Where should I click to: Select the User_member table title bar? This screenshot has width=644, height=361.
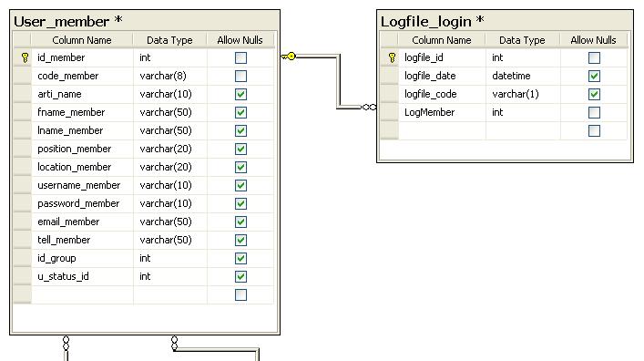pyautogui.click(x=145, y=21)
